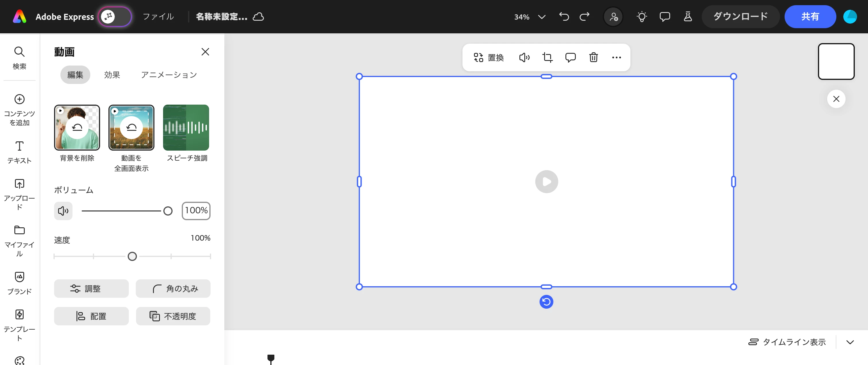Viewport: 868px width, 365px height.
Task: Click the Adobe Express home logo
Action: click(20, 16)
